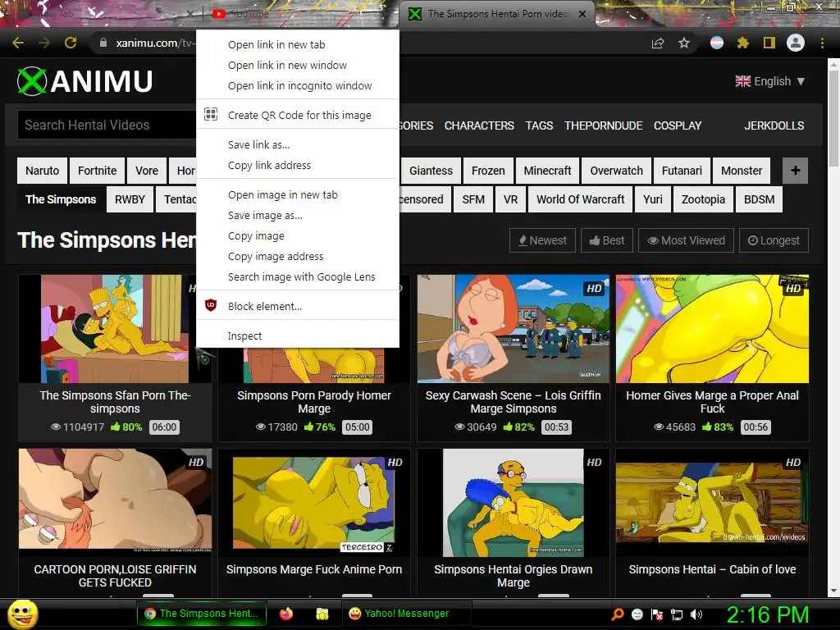Focus the site search field

click(x=107, y=125)
